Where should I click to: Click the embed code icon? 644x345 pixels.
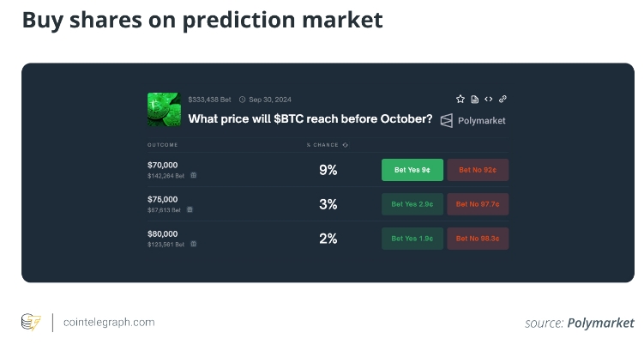point(488,99)
